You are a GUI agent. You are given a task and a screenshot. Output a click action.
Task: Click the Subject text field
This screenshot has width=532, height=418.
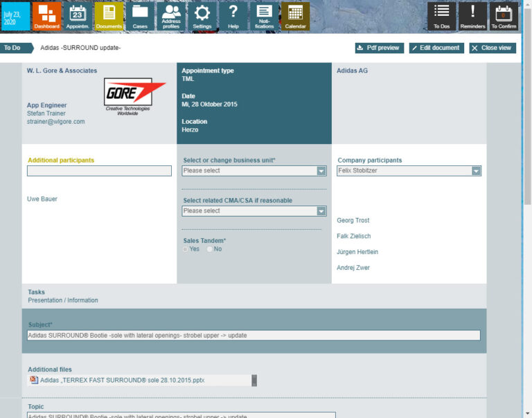tap(254, 335)
